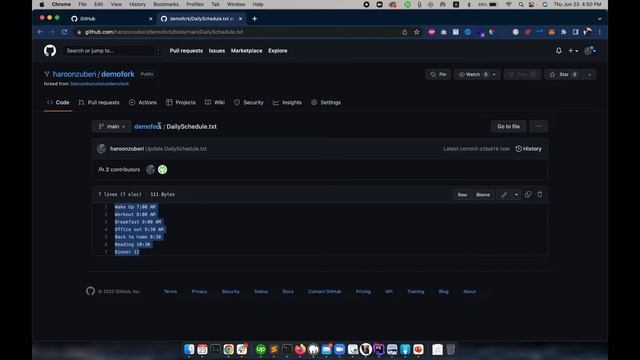Open the Pricing footer link
This screenshot has height=360, width=640.
point(363,291)
